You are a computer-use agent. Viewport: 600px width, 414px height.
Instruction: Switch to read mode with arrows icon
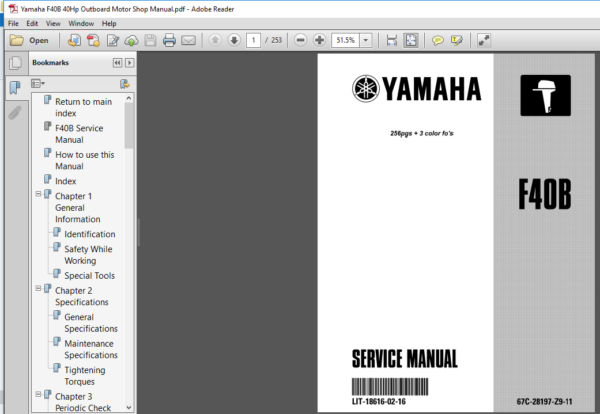click(x=484, y=40)
